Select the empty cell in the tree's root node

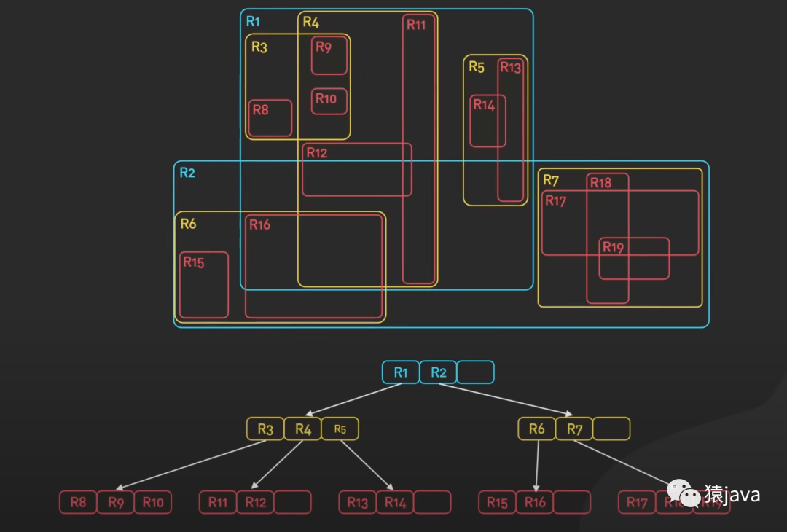(x=475, y=372)
